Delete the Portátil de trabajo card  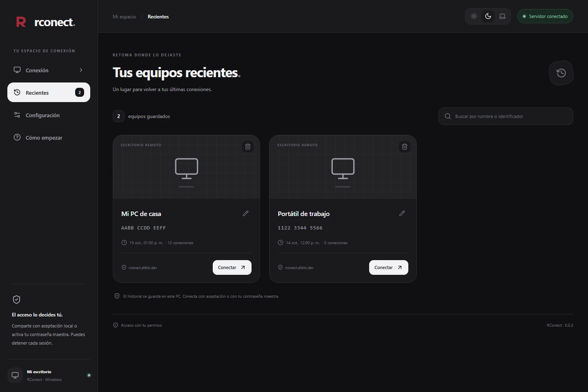coord(405,147)
